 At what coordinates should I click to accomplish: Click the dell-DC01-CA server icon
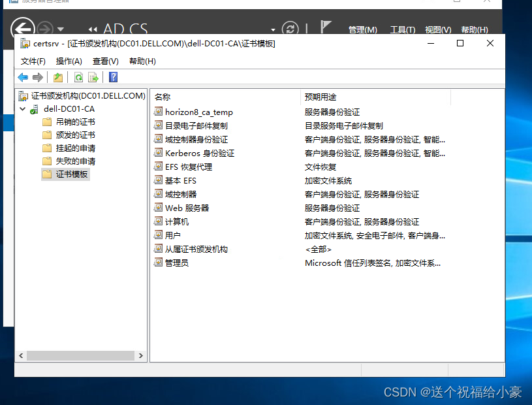tap(34, 109)
